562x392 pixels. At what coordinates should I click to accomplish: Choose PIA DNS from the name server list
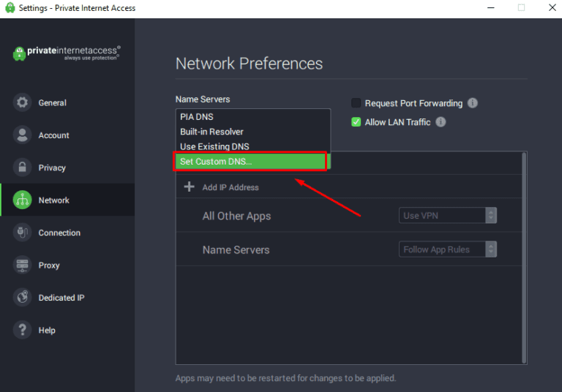click(197, 117)
